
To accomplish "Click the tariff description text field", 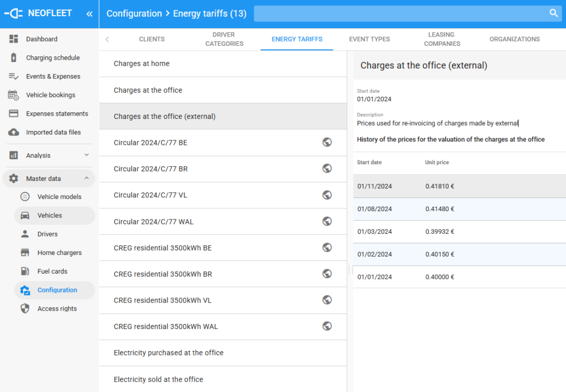I will [x=438, y=123].
